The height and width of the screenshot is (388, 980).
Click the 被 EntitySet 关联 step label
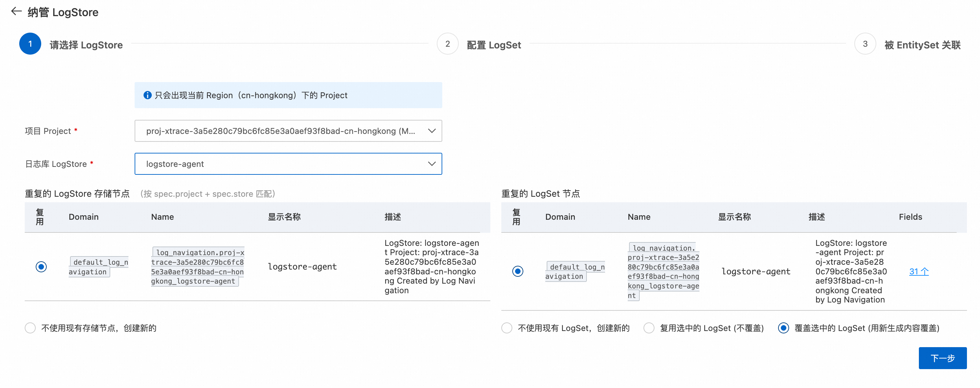coord(922,45)
